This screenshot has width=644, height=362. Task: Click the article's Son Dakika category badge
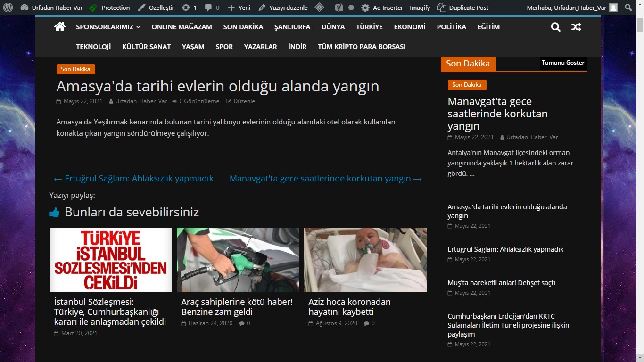(75, 69)
